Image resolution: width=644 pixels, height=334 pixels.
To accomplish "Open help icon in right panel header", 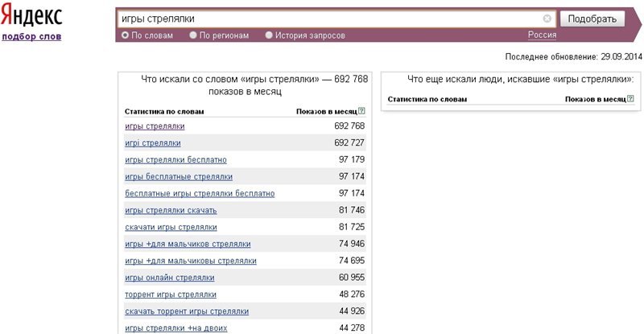I will point(630,99).
